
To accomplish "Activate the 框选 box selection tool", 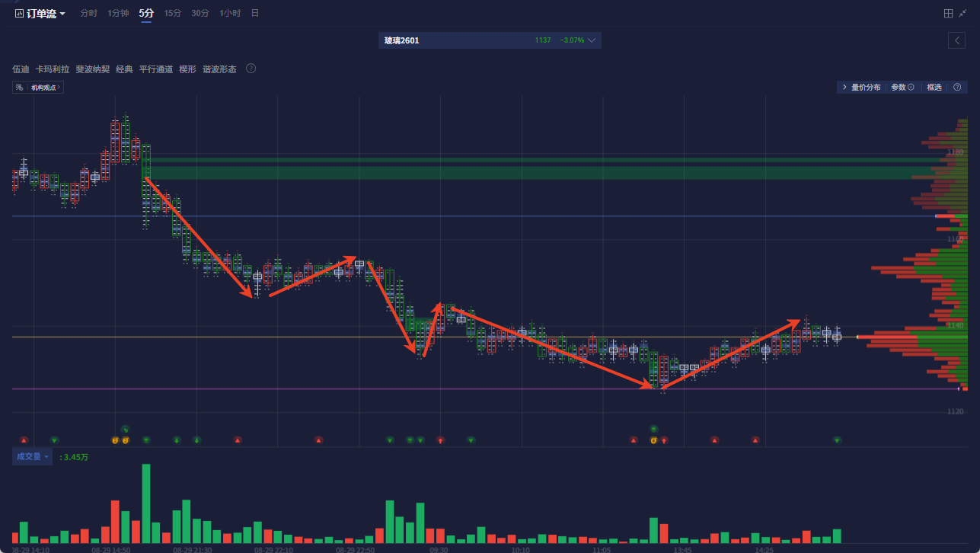I will (x=934, y=88).
